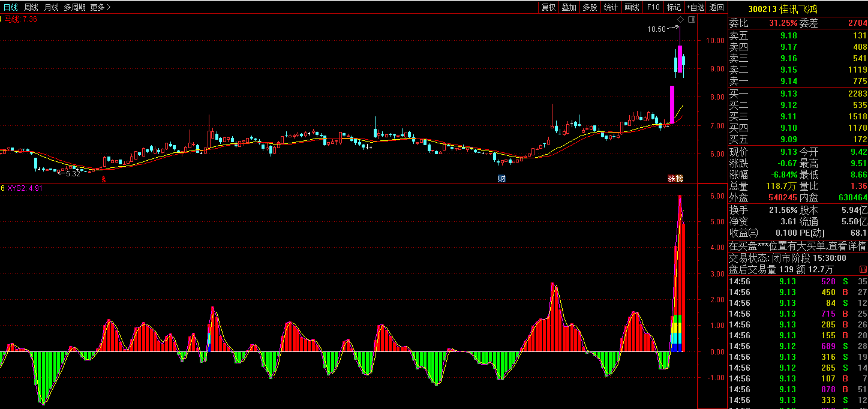This screenshot has height=409, width=868.
Task: Switch to the 日线 daily chart tab
Action: pos(11,7)
